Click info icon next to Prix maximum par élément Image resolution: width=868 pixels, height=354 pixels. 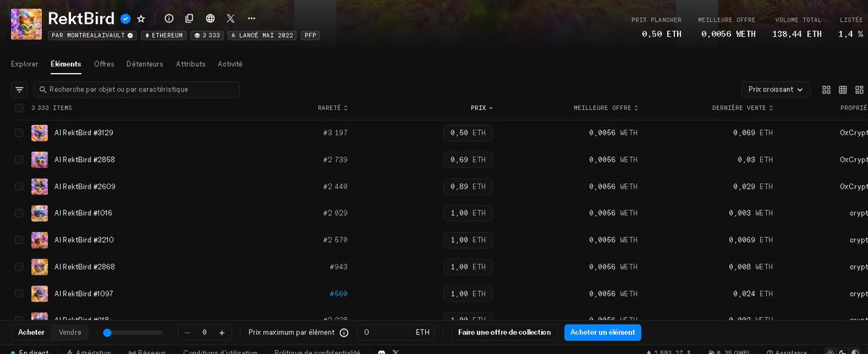point(344,332)
